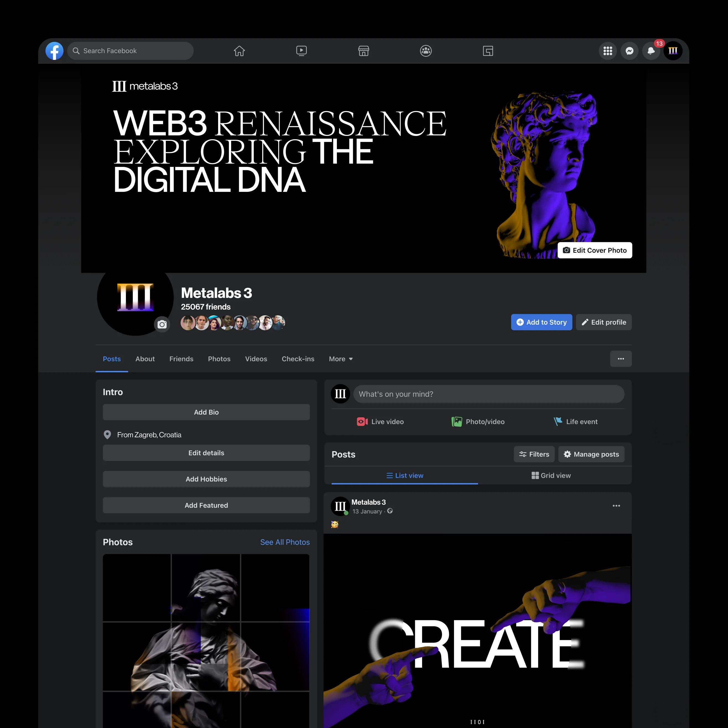Open the Groups icon
Image resolution: width=728 pixels, height=728 pixels.
click(426, 51)
